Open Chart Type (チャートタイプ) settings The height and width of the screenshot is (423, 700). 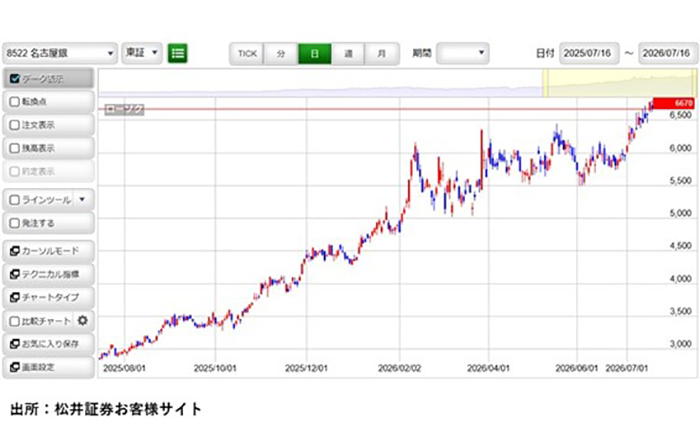49,298
